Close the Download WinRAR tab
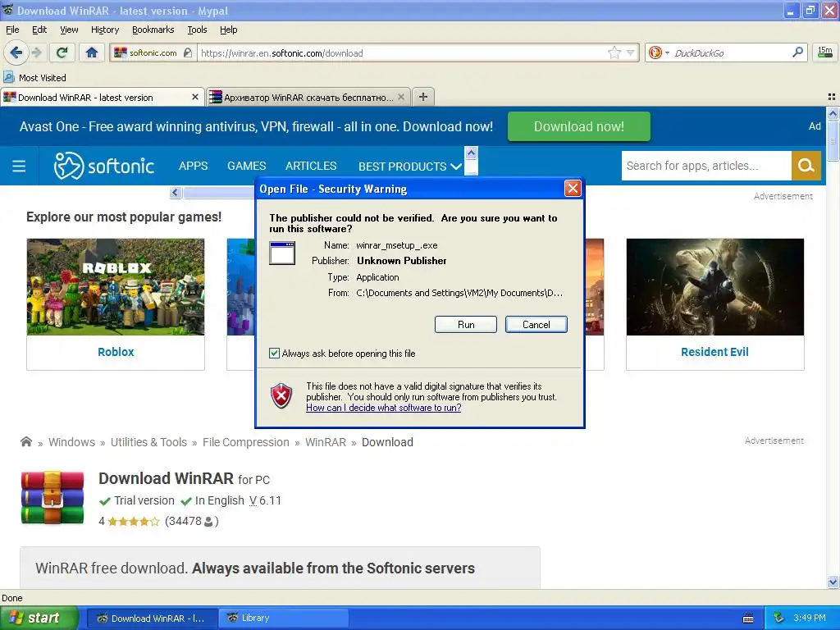 pos(195,97)
